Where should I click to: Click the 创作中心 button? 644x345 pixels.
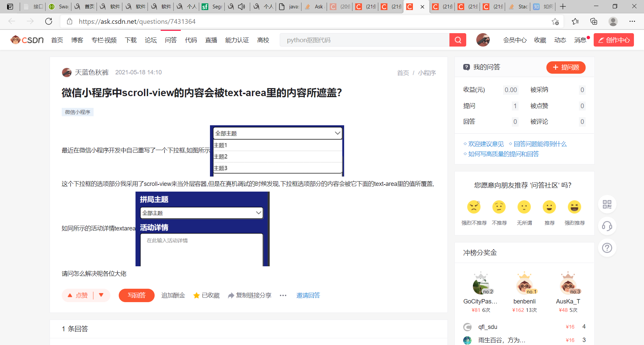614,40
